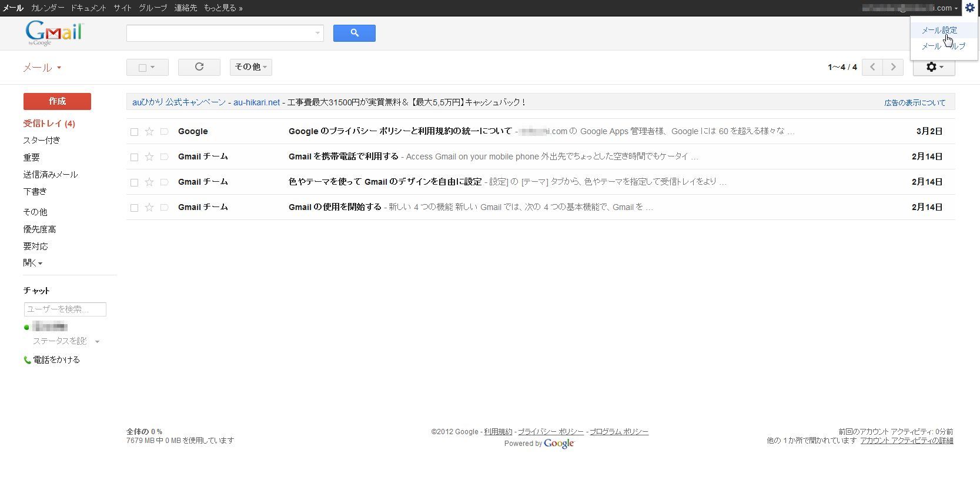980x493 pixels.
Task: Expand the 開く labels section
Action: tap(32, 263)
